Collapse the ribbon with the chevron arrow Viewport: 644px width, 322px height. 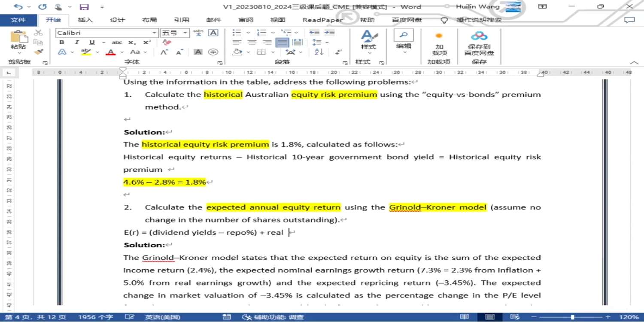(634, 63)
